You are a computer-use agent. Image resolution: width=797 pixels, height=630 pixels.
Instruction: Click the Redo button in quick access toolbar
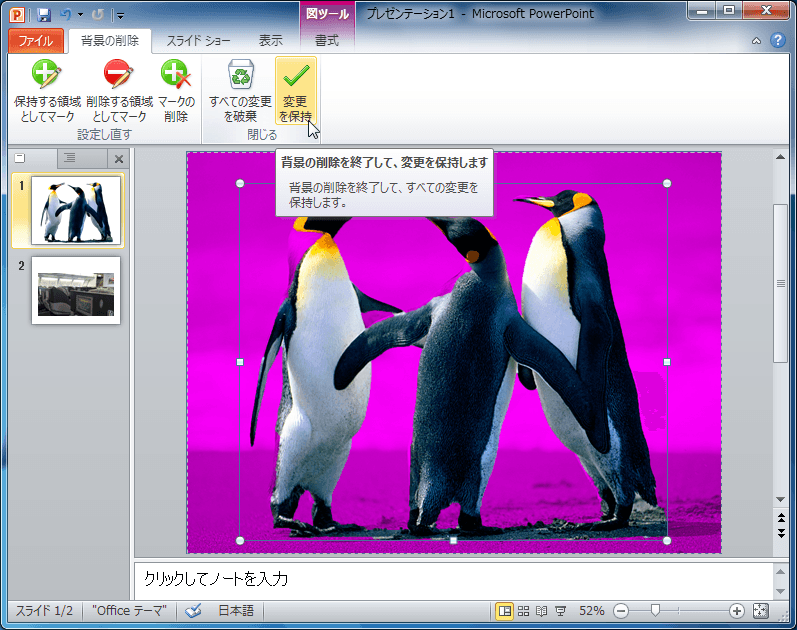98,14
